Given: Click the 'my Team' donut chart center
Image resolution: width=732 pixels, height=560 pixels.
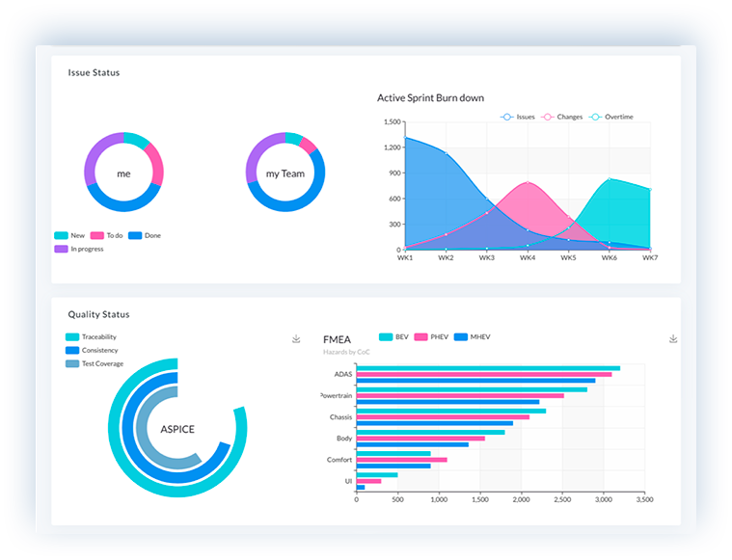Looking at the screenshot, I should [285, 173].
